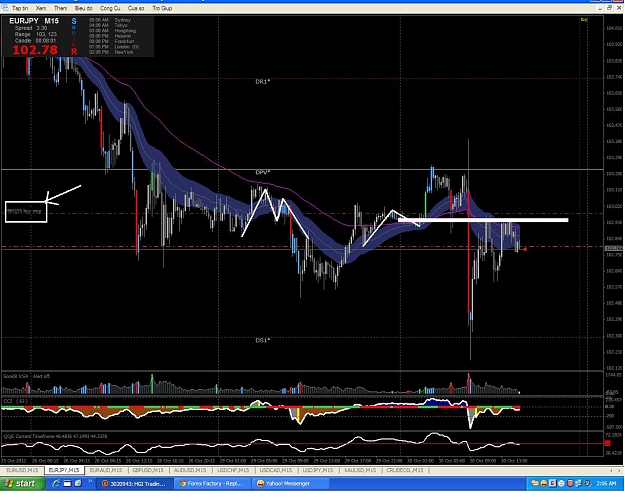Screen dimensions: 625x500
Task: Go to the USDCAD,M15 chart tab
Action: point(276,470)
